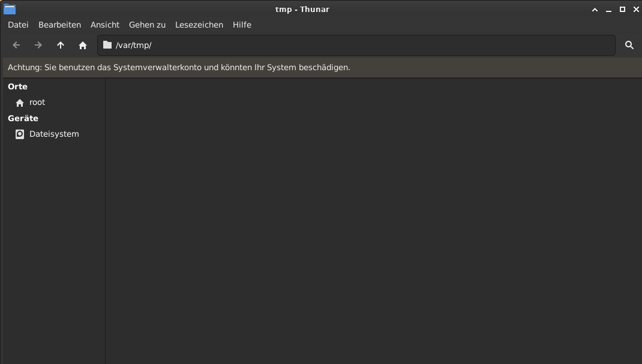This screenshot has width=642, height=364.
Task: Click the back navigation arrow
Action: click(x=16, y=45)
